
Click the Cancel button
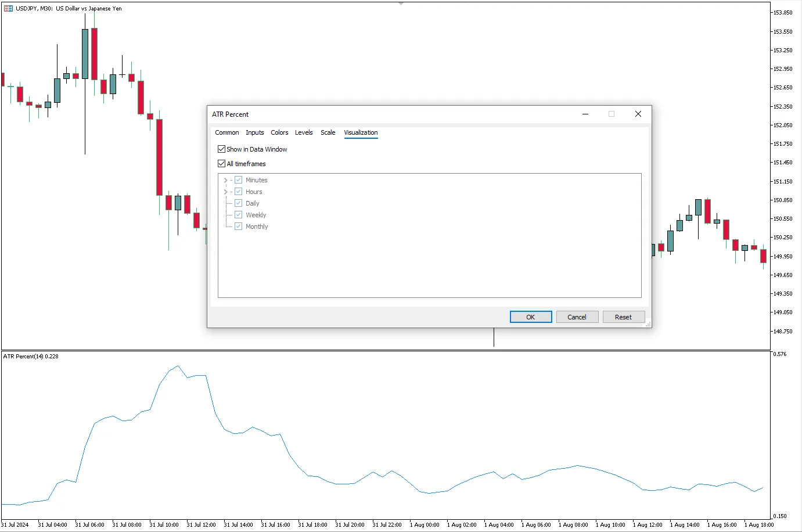577,317
